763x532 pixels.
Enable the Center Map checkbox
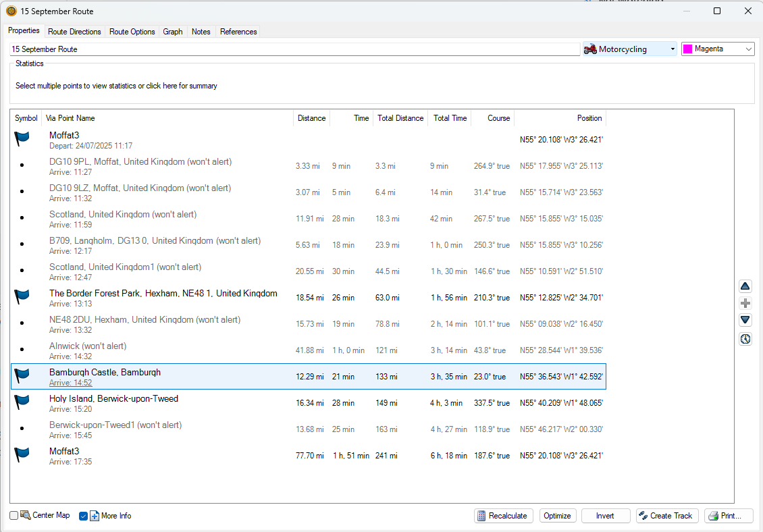click(x=14, y=515)
